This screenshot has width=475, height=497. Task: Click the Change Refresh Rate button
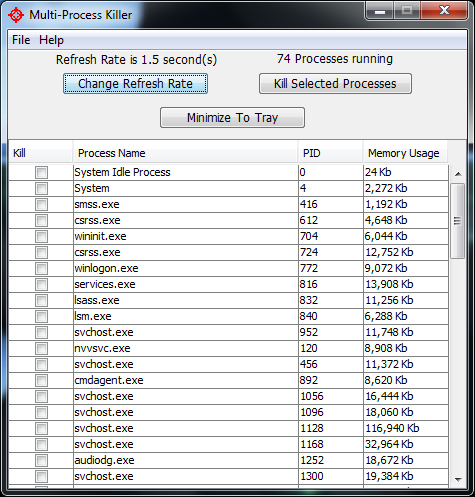[135, 84]
